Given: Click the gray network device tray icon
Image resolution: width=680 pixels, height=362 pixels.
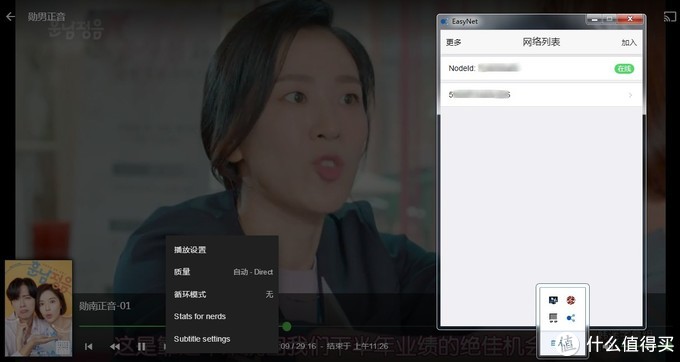Looking at the screenshot, I should click(x=553, y=318).
